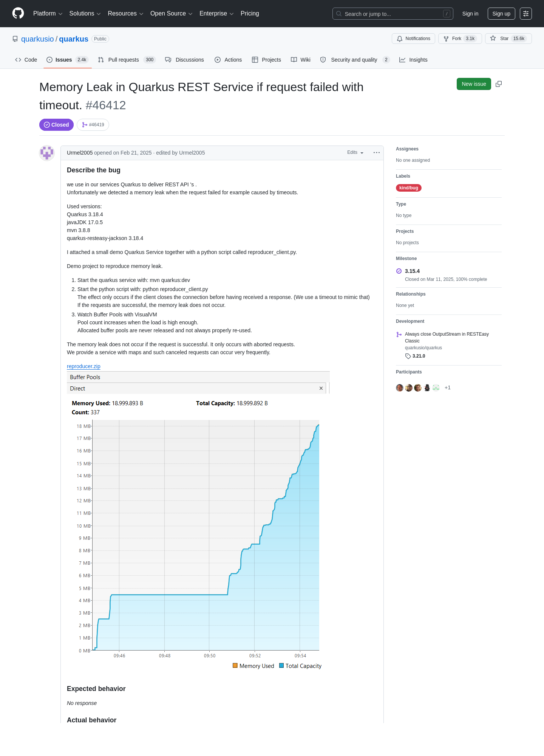Screen dimensions: 544x756
Task: Star the quarkus repository
Action: [x=508, y=39]
